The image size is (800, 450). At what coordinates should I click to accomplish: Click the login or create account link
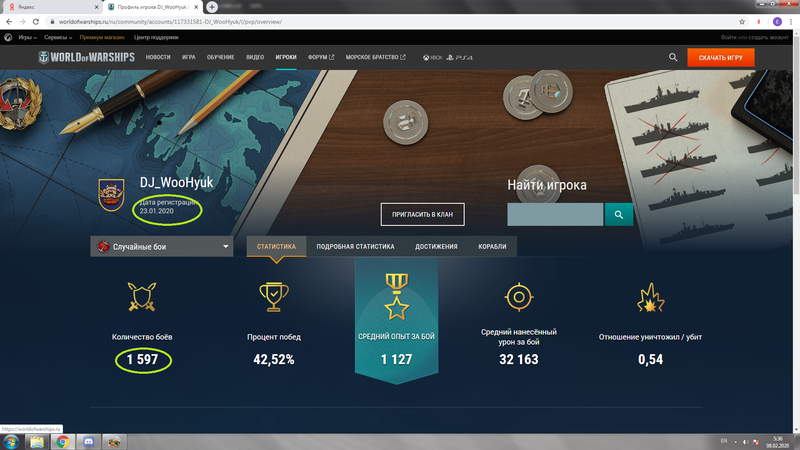pos(755,37)
